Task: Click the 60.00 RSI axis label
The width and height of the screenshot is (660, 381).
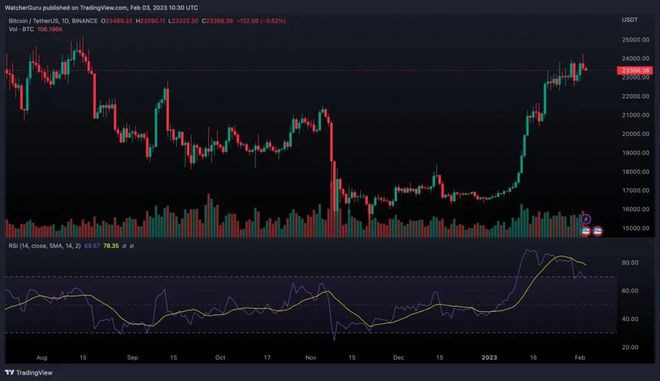Action: tap(630, 291)
